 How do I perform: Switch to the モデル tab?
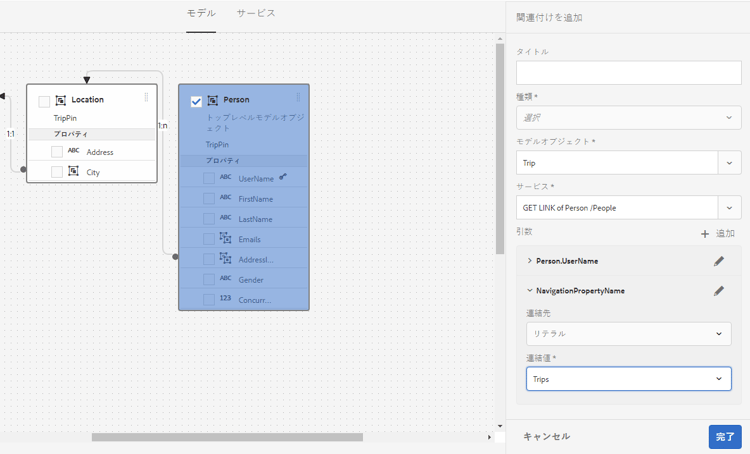(201, 13)
